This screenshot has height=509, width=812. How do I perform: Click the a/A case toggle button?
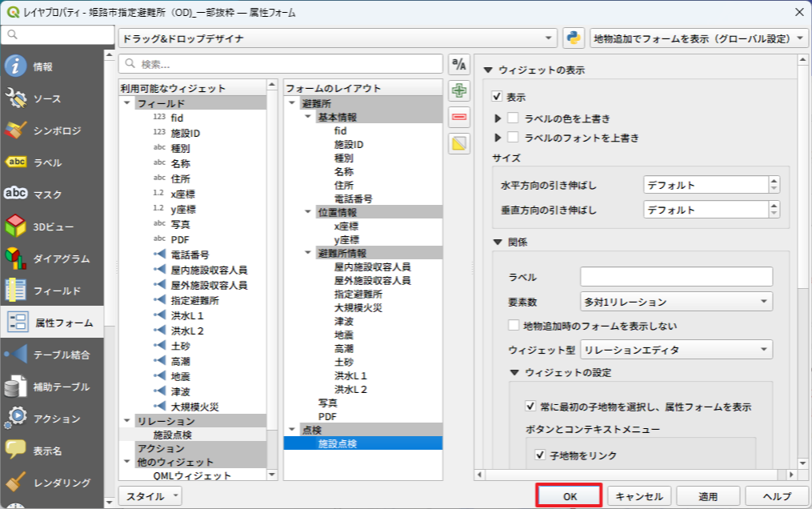coord(459,65)
